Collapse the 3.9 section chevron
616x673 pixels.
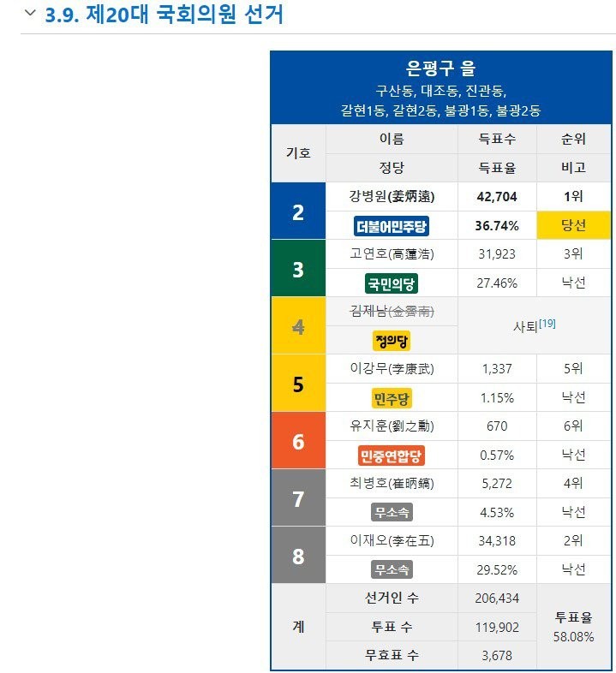[x=30, y=13]
